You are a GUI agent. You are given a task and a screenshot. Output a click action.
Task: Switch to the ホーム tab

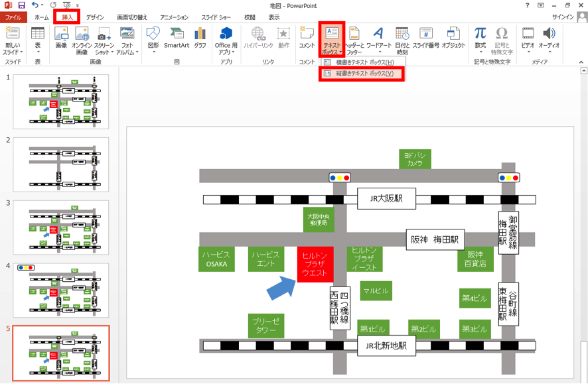click(x=42, y=17)
